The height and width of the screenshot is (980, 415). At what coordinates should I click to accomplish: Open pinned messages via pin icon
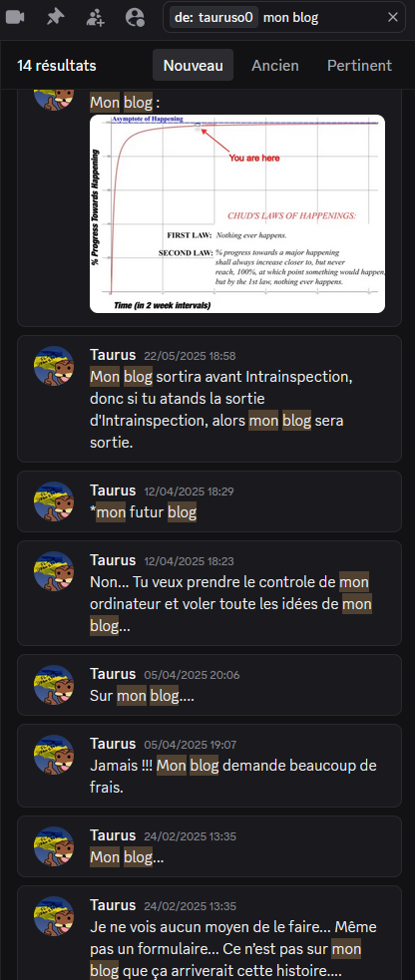(55, 17)
